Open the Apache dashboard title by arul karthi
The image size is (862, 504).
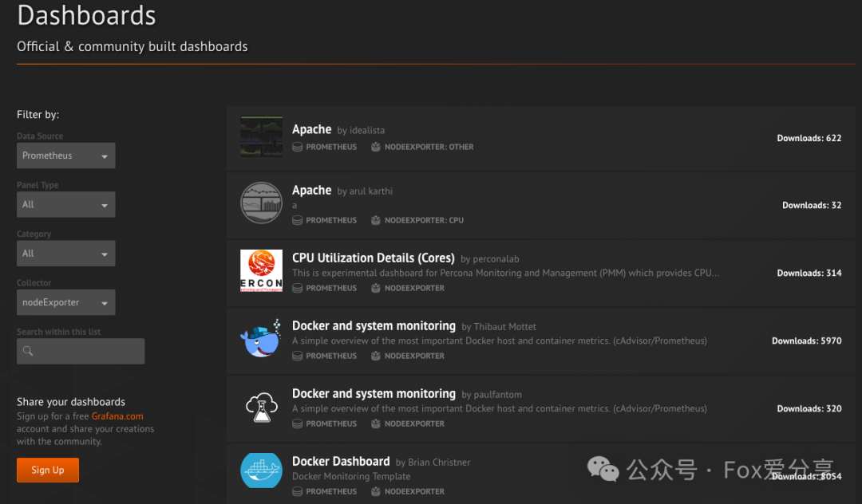click(x=312, y=191)
